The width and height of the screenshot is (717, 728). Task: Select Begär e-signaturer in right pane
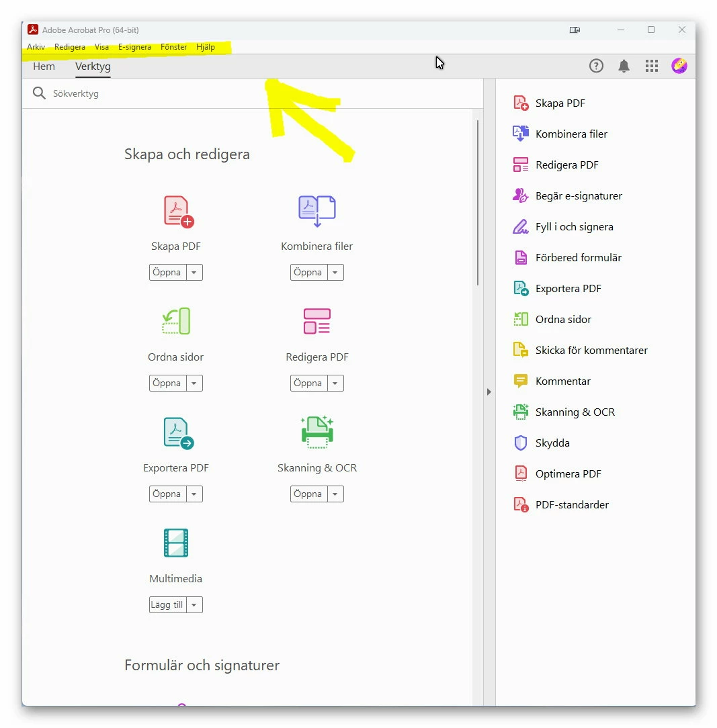pyautogui.click(x=567, y=196)
